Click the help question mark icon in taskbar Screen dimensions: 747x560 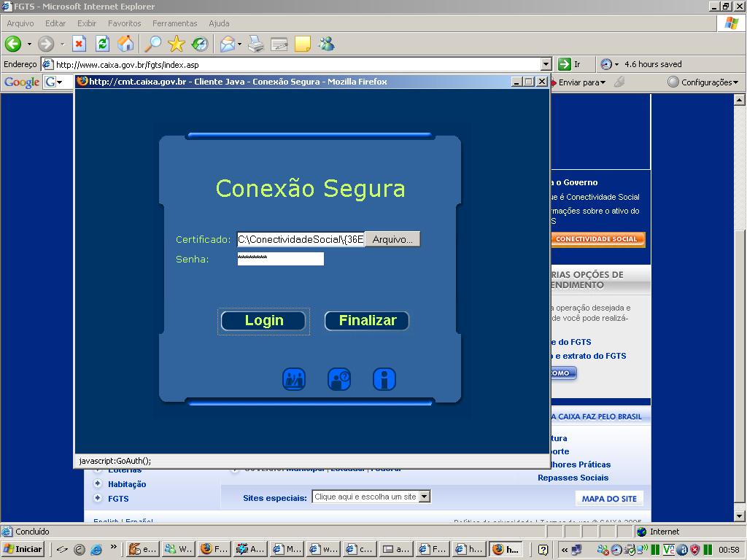tap(543, 550)
